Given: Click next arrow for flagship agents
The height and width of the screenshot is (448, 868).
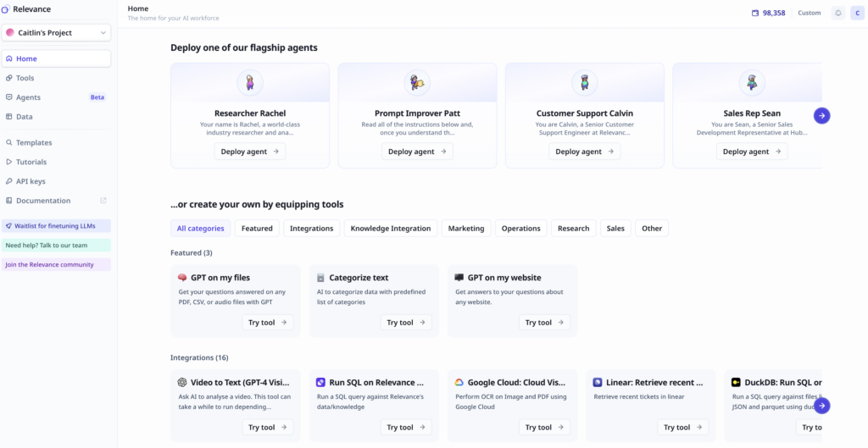Looking at the screenshot, I should click(x=822, y=115).
